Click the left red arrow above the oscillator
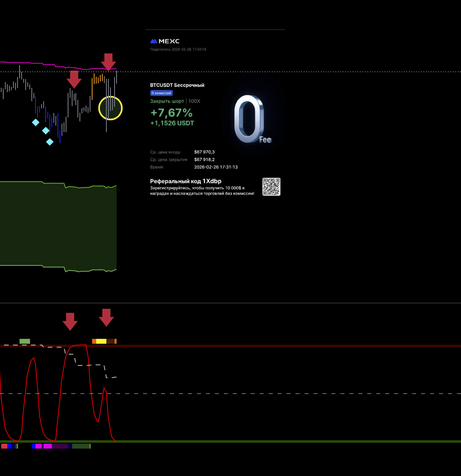461x476 pixels. 70,321
